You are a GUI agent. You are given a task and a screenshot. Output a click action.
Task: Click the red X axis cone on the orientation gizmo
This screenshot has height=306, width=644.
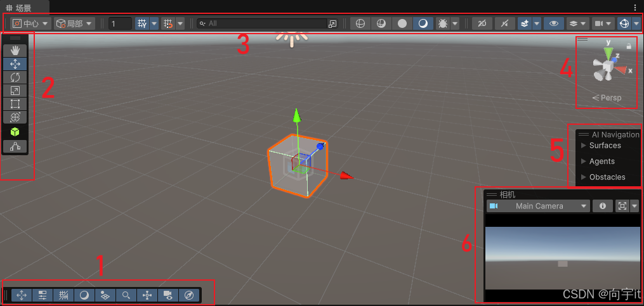[x=621, y=70]
